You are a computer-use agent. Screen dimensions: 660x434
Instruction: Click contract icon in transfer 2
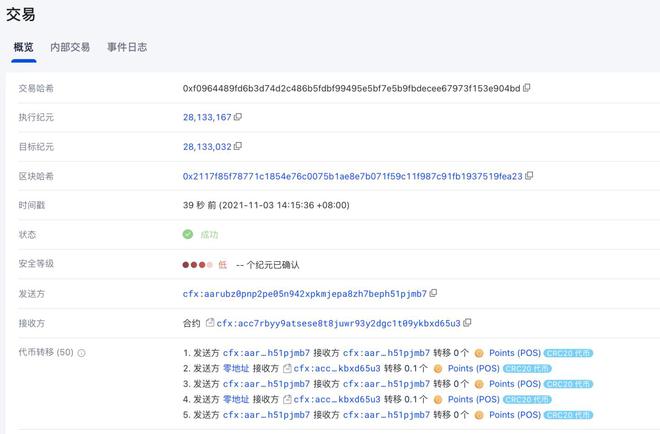[287, 368]
